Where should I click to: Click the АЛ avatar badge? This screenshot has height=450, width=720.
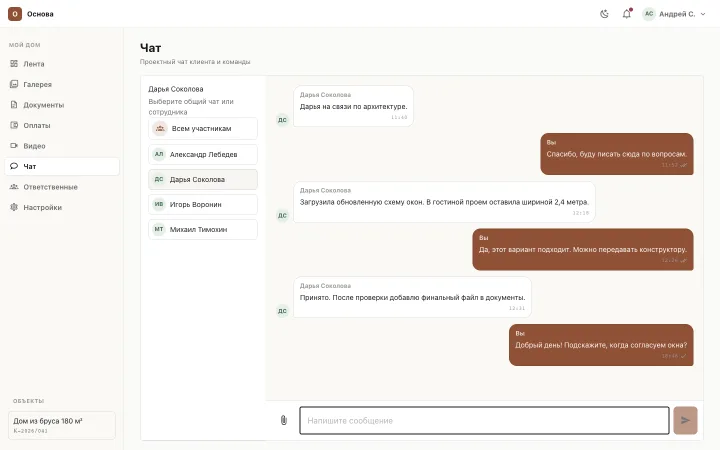[x=159, y=154]
